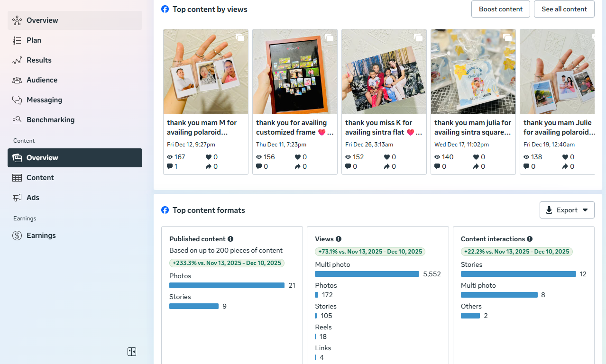
Task: Go to the Results section
Action: point(39,60)
